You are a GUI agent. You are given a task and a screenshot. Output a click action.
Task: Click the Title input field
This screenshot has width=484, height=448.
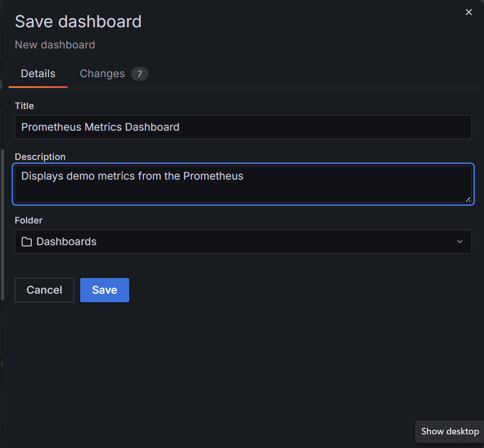tap(243, 127)
